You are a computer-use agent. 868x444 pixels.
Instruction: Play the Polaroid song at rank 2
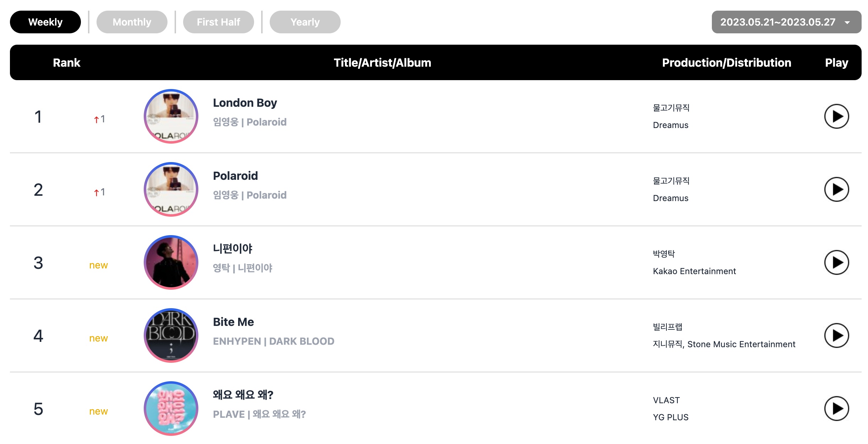pyautogui.click(x=836, y=189)
